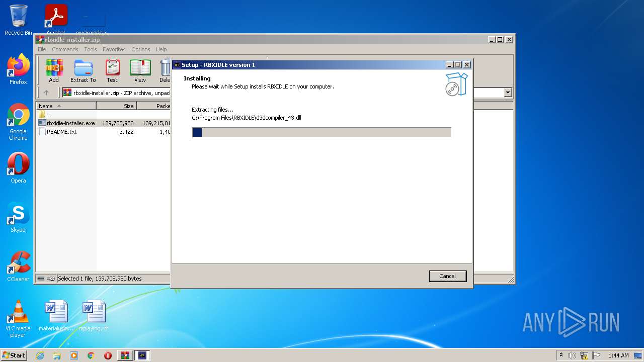Open Recycle Bin desktop icon
The height and width of the screenshot is (362, 644).
(x=18, y=20)
